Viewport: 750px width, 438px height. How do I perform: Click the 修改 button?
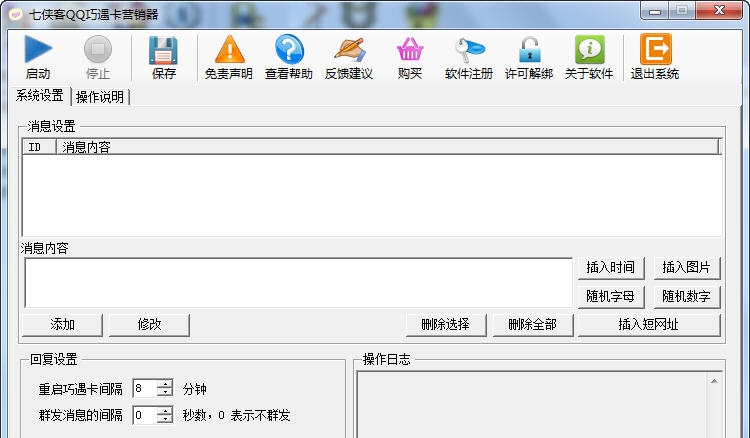pos(149,325)
